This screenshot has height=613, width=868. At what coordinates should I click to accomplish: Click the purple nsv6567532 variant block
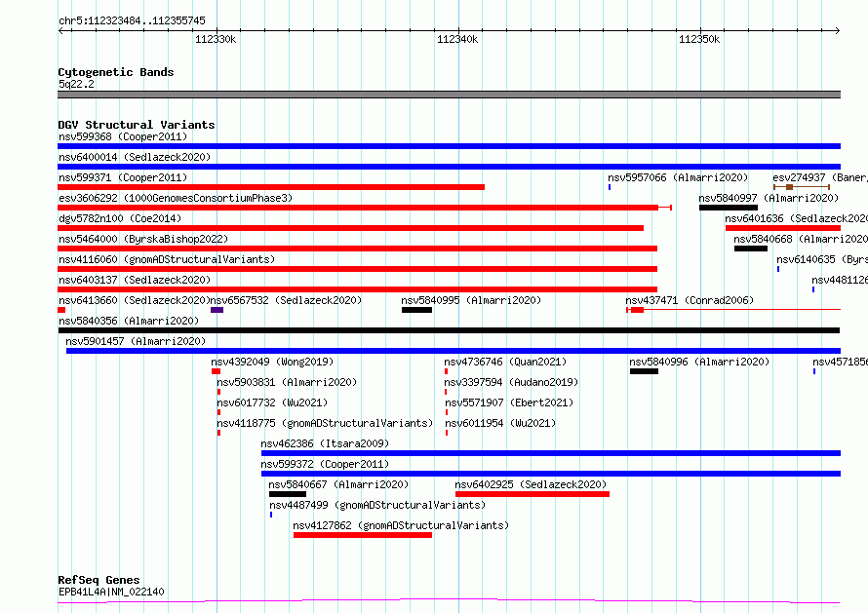click(x=217, y=310)
